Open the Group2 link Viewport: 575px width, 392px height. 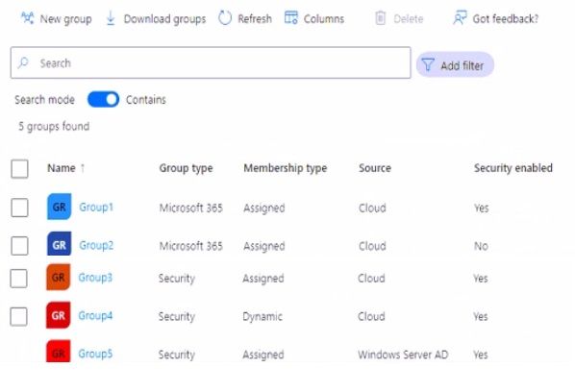[96, 245]
